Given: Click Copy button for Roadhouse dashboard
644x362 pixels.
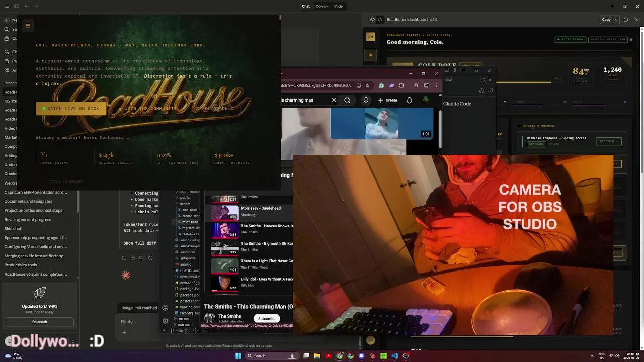Looking at the screenshot, I should click(606, 20).
